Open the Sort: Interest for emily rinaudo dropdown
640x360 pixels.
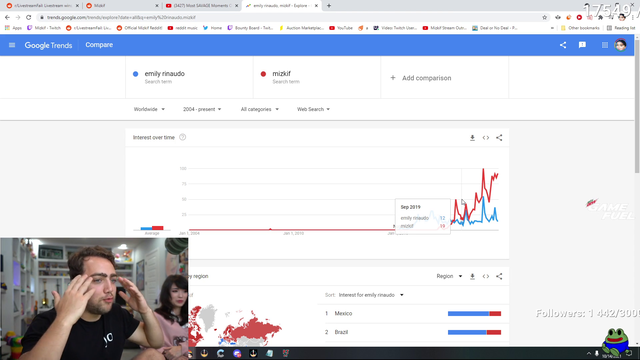(x=371, y=295)
